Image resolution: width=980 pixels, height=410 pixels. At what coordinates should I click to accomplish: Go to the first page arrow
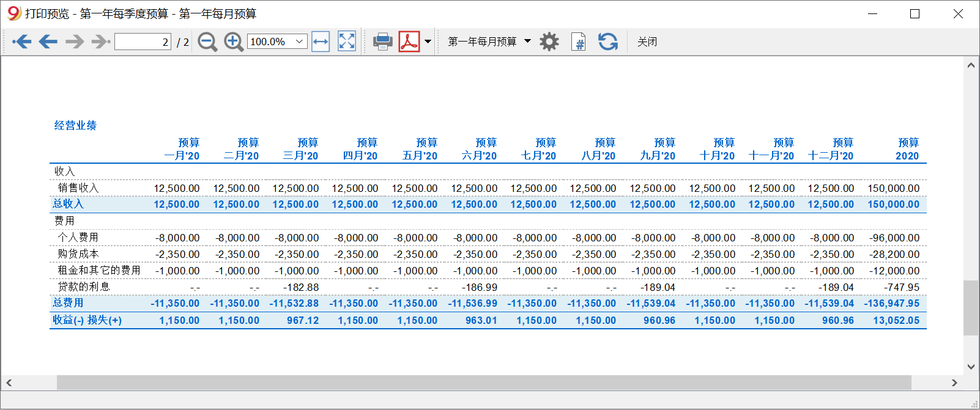[21, 42]
